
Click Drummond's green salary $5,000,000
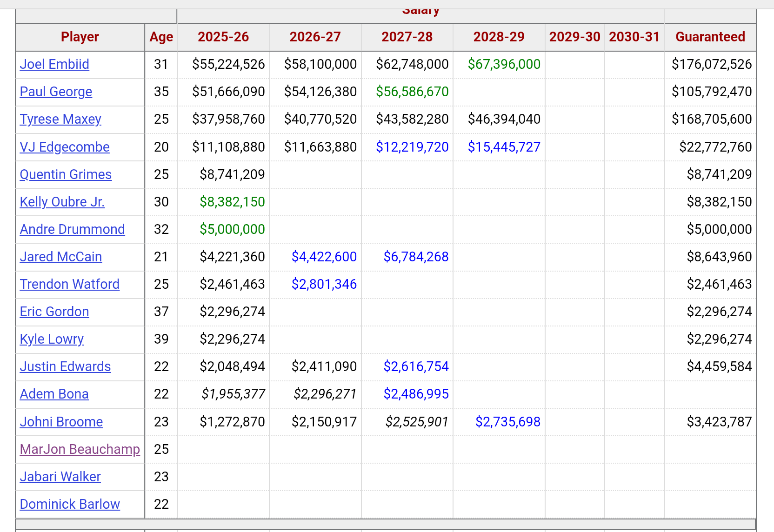[x=232, y=229]
